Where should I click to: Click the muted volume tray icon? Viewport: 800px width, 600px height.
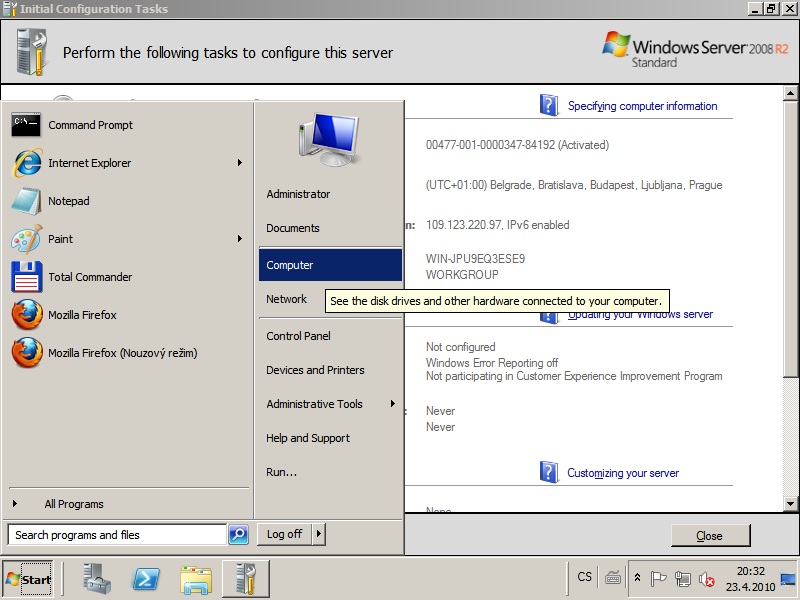[x=707, y=579]
